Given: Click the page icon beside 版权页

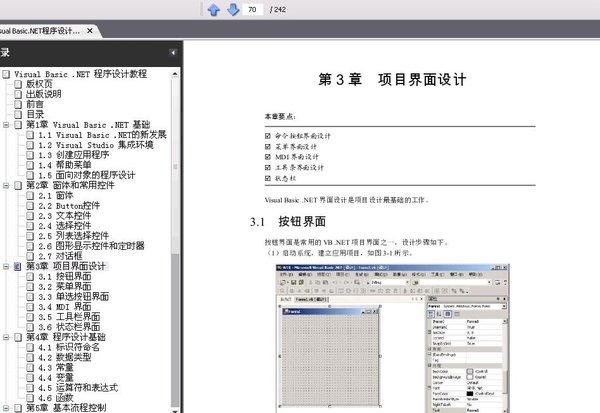Looking at the screenshot, I should (x=18, y=84).
